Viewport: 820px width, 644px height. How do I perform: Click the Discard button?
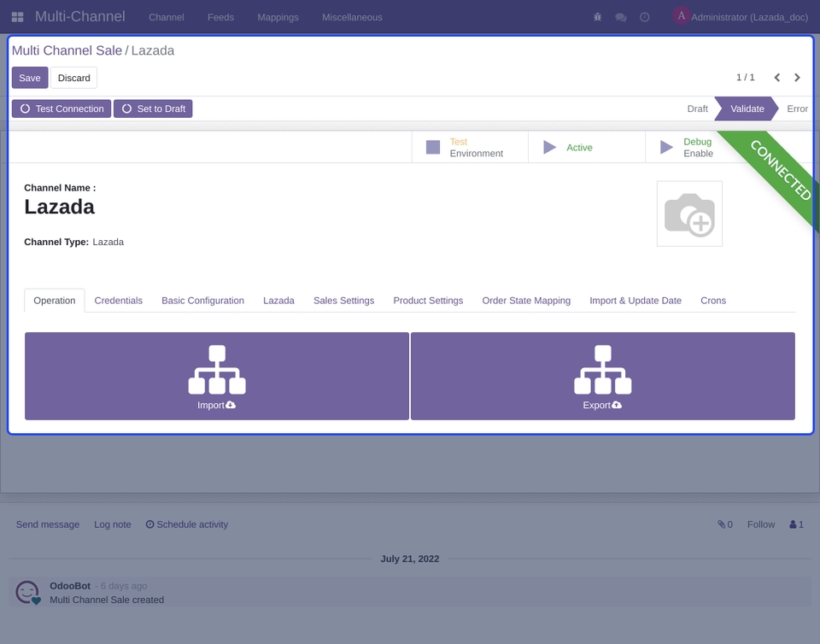[73, 78]
